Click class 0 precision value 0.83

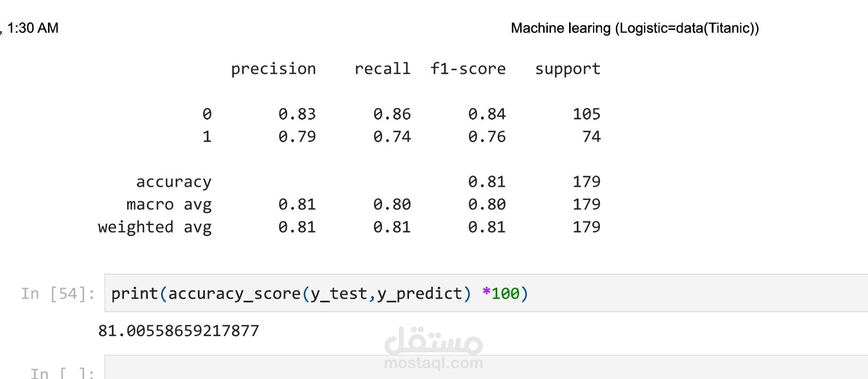click(x=297, y=114)
